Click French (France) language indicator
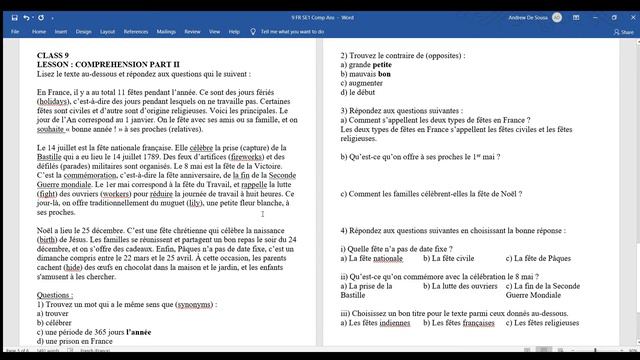 95,351
